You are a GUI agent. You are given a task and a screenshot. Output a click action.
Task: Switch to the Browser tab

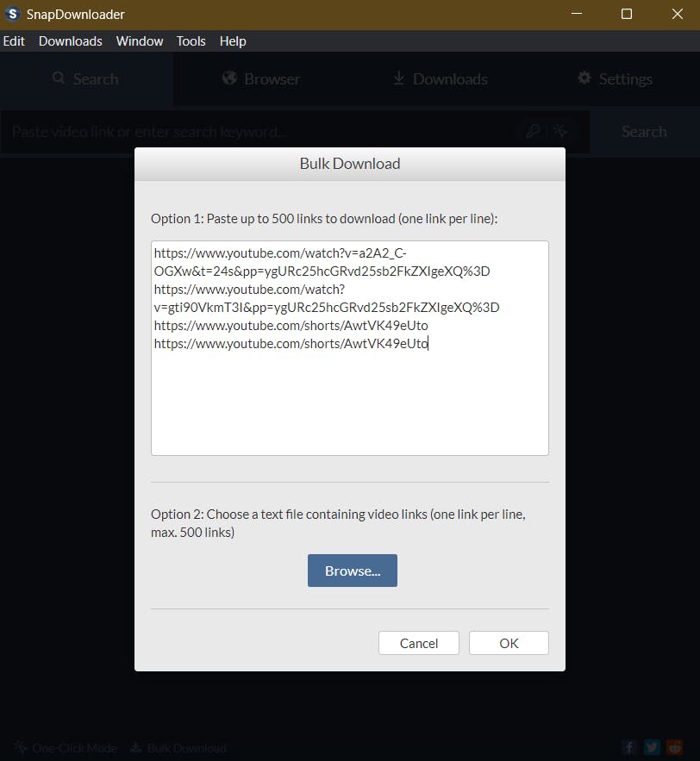(261, 78)
